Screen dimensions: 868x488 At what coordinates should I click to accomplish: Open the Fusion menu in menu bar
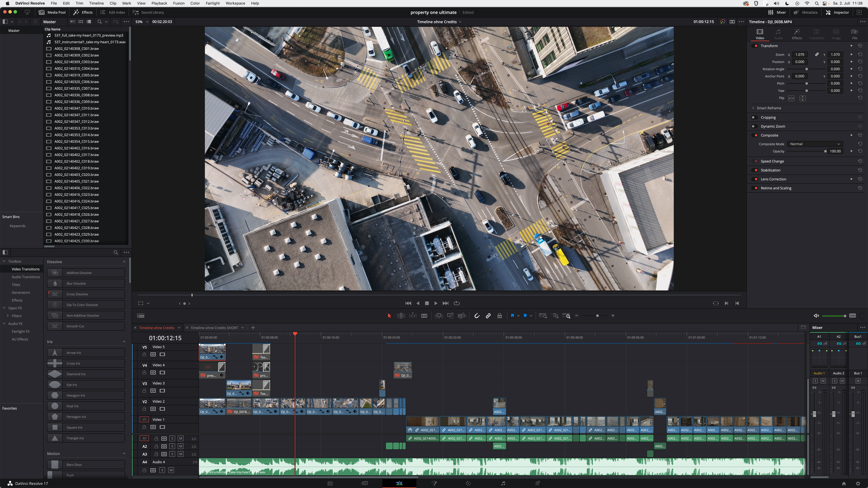tap(179, 3)
